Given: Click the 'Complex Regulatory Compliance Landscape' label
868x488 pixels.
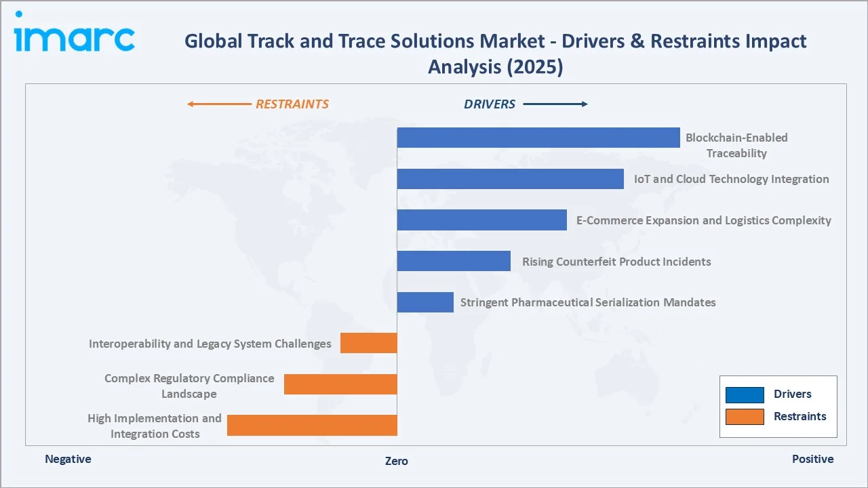Looking at the screenshot, I should pos(189,386).
